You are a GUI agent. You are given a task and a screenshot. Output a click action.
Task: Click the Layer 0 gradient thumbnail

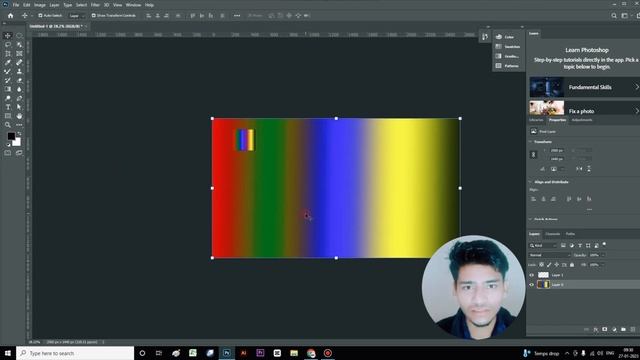click(x=543, y=284)
